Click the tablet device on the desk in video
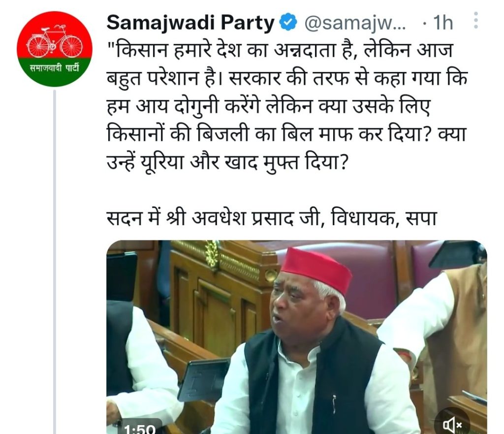The width and height of the screenshot is (504, 434). pyautogui.click(x=202, y=380)
